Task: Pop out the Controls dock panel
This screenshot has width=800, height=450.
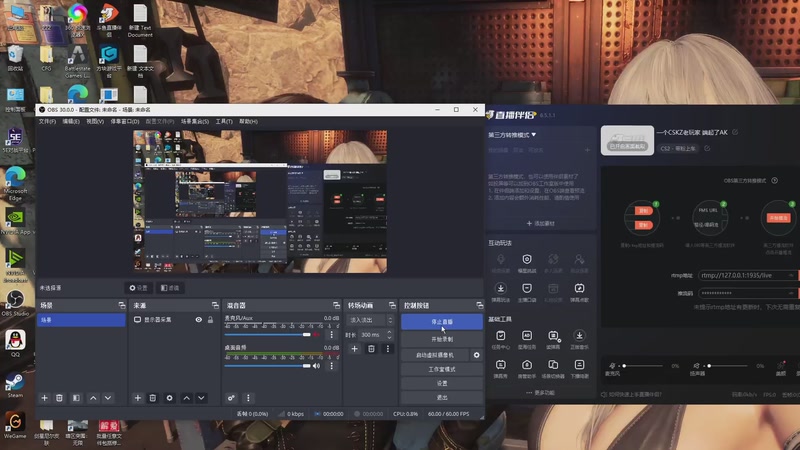Action: (x=480, y=305)
